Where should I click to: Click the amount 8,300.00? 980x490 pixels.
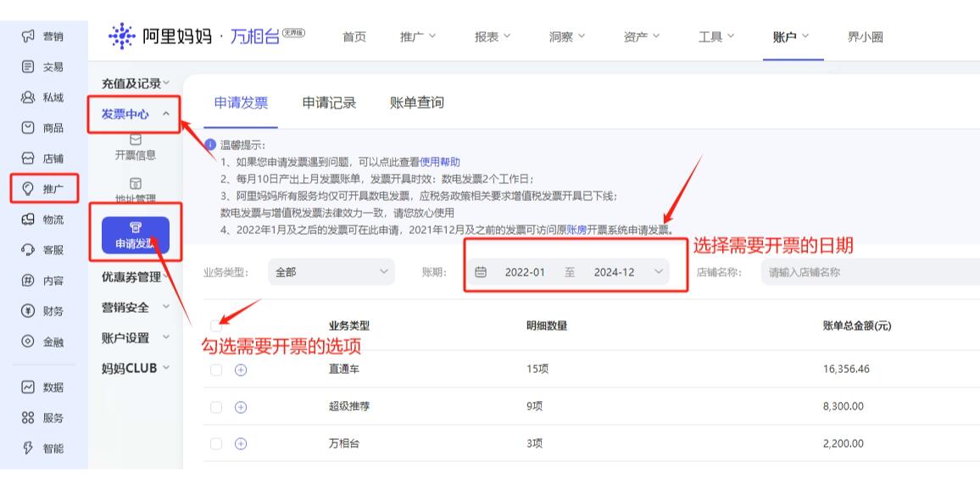pos(844,407)
